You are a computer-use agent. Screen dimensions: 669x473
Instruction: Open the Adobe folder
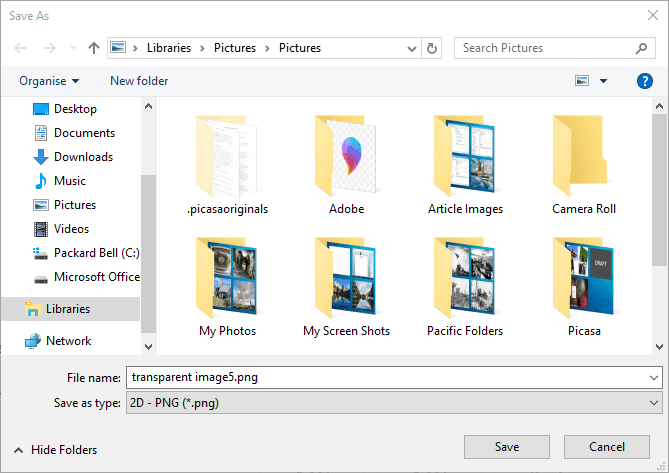346,165
